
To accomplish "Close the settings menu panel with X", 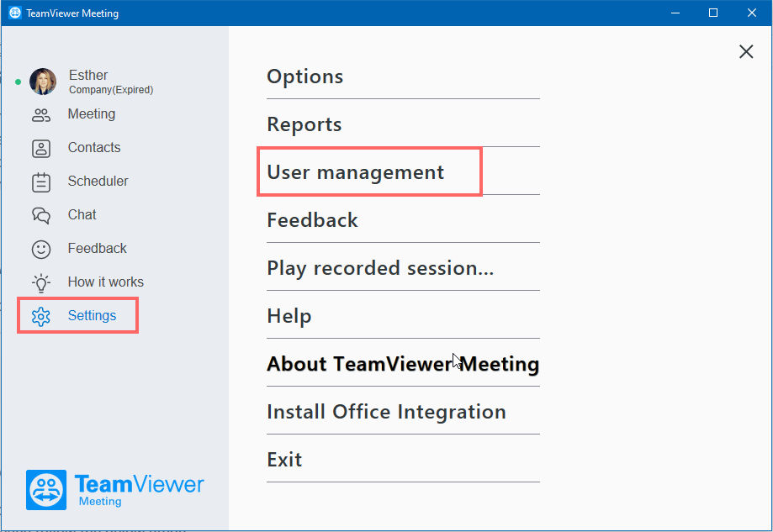I will pyautogui.click(x=746, y=51).
